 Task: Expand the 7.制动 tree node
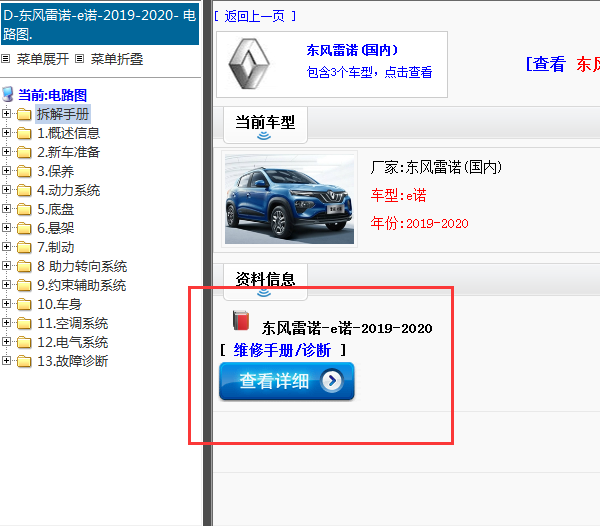[x=6, y=247]
